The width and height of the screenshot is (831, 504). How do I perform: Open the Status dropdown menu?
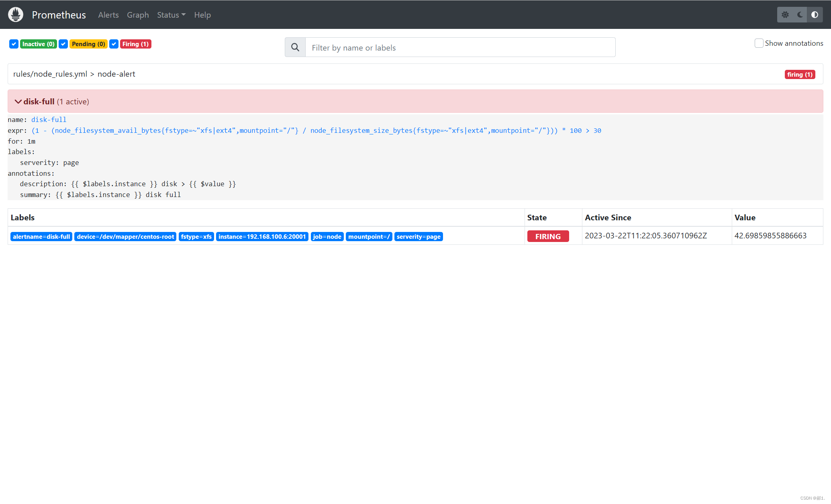(171, 15)
